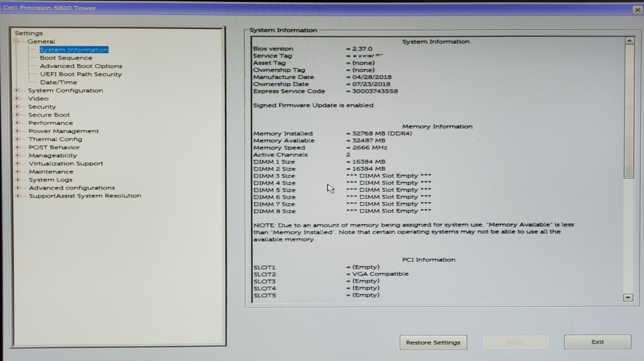Click the Restore Settings button
The width and height of the screenshot is (644, 361).
click(433, 342)
